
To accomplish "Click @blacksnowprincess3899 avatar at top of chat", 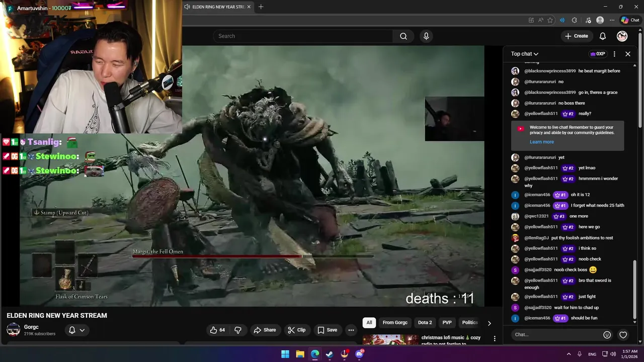I will (x=515, y=71).
